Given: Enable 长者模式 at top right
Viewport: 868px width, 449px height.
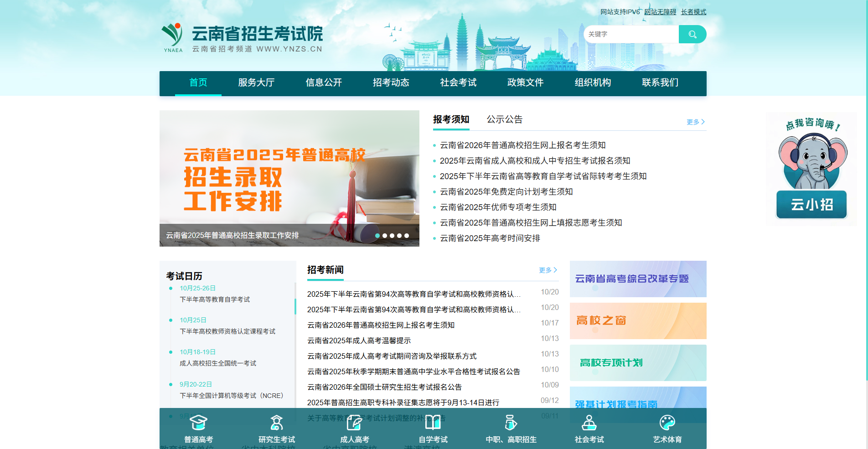Looking at the screenshot, I should pos(693,11).
